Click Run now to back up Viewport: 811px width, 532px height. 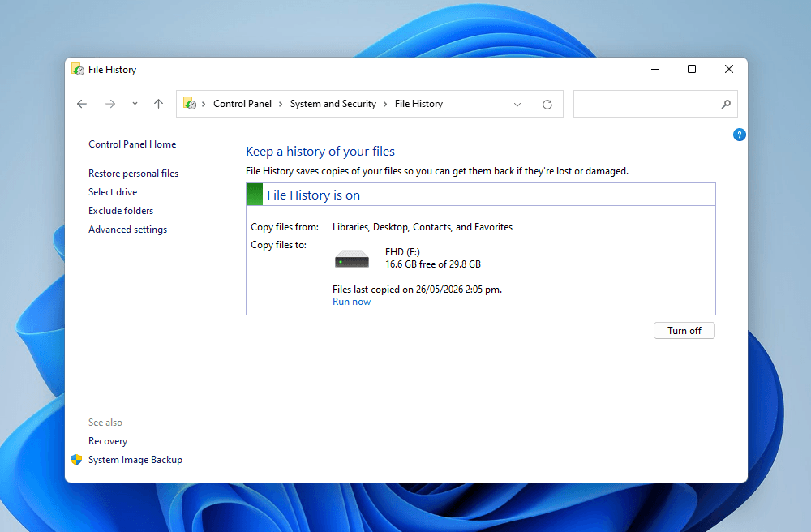click(x=352, y=302)
